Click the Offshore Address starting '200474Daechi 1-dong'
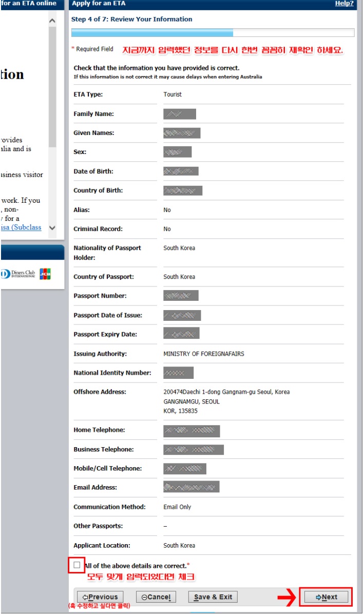Viewport: 364px width, 615px height. click(226, 392)
